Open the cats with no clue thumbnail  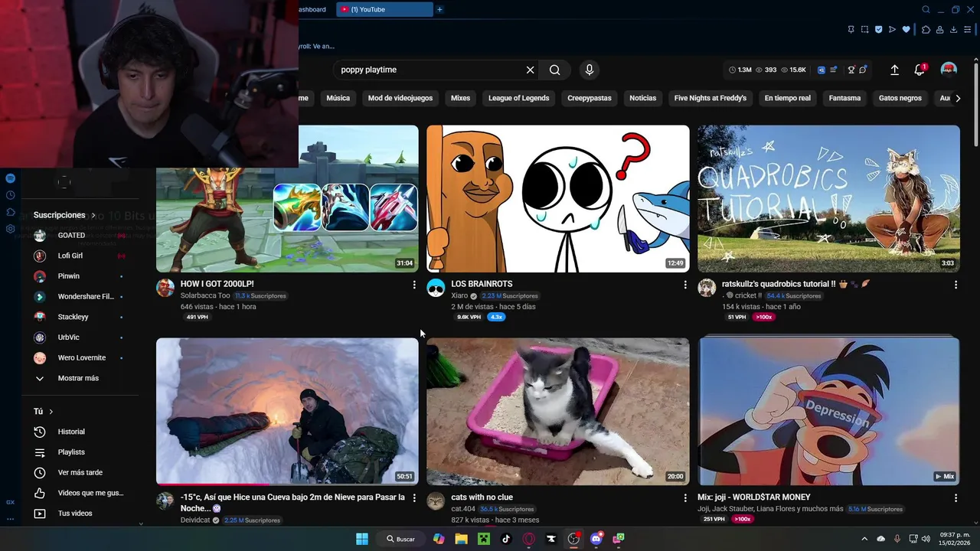pyautogui.click(x=558, y=412)
